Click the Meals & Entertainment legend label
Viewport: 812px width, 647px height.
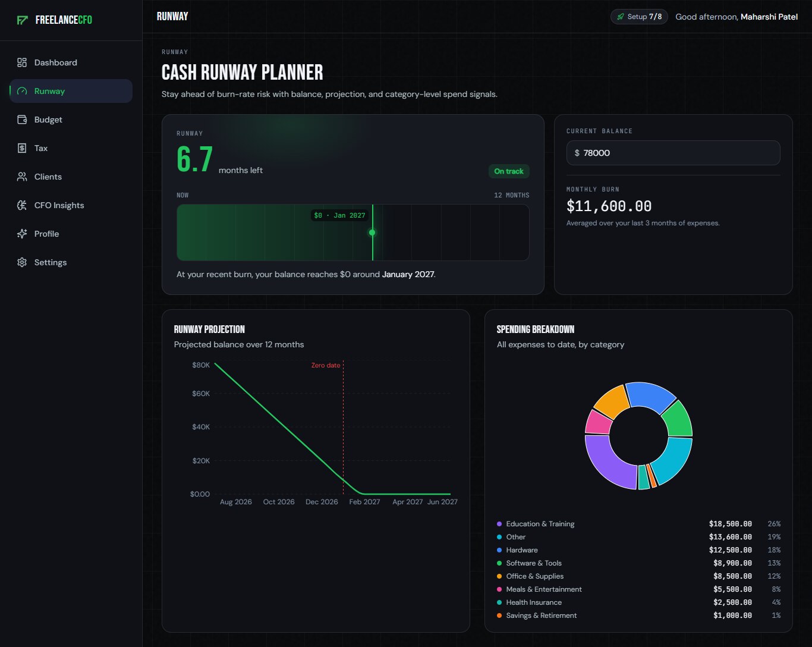[544, 589]
